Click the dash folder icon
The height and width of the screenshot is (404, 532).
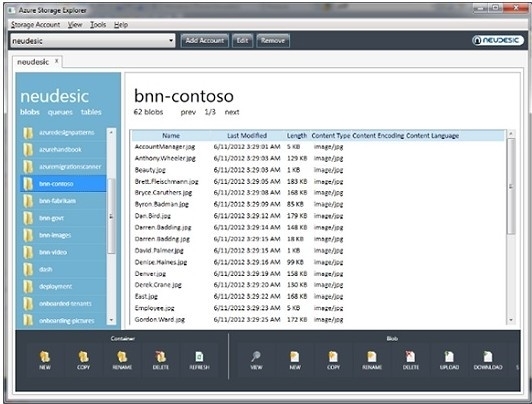(x=28, y=269)
